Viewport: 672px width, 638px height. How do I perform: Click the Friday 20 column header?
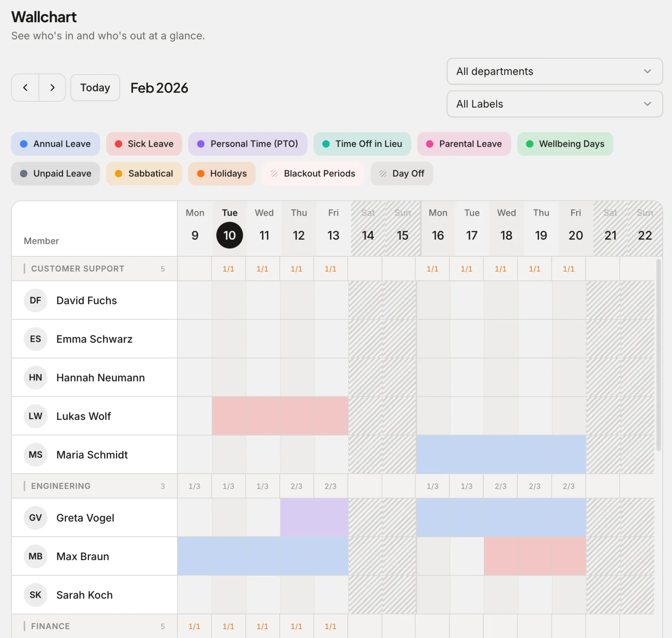(x=576, y=229)
